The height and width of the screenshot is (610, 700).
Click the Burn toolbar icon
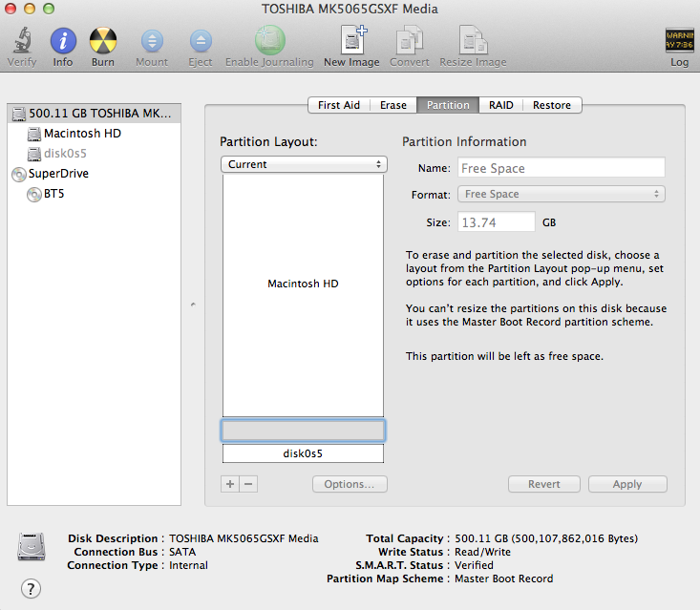tap(103, 41)
